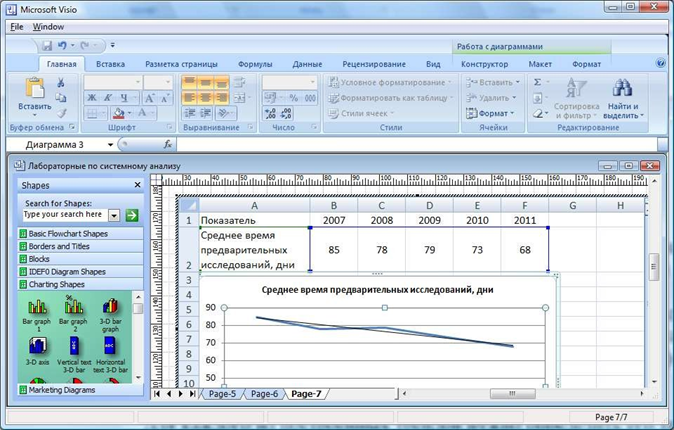Open the font name dropdown
This screenshot has width=674, height=430.
coord(138,82)
